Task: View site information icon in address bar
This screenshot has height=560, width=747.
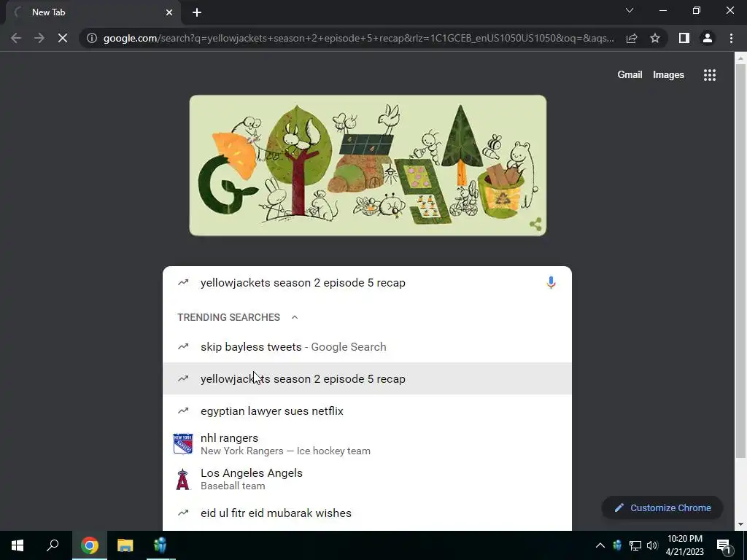Action: point(92,38)
